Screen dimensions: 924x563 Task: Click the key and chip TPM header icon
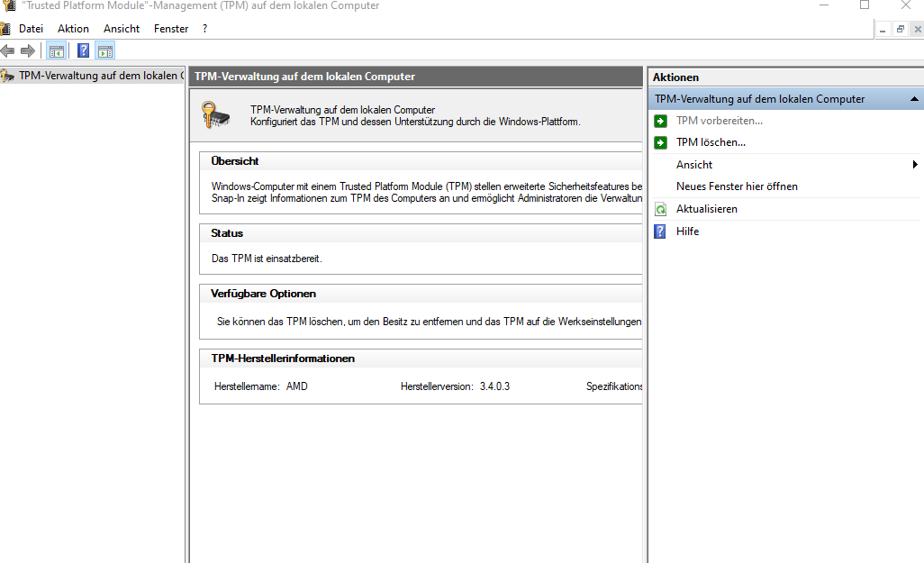216,115
